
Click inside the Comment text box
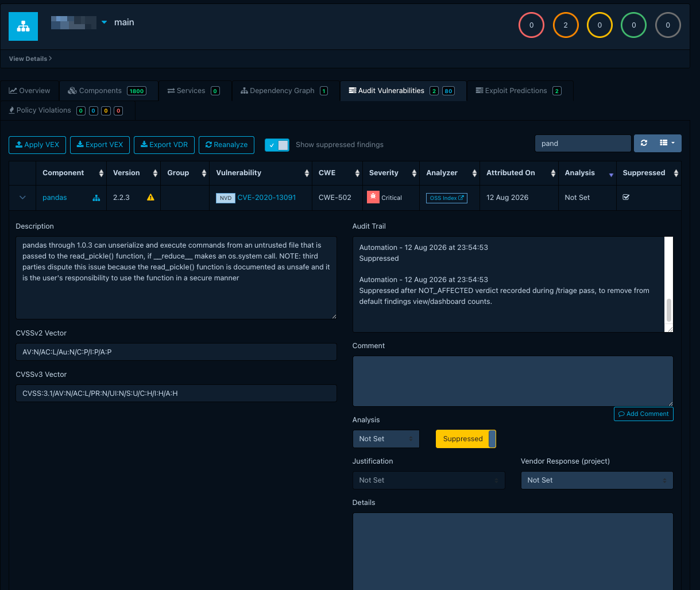513,381
